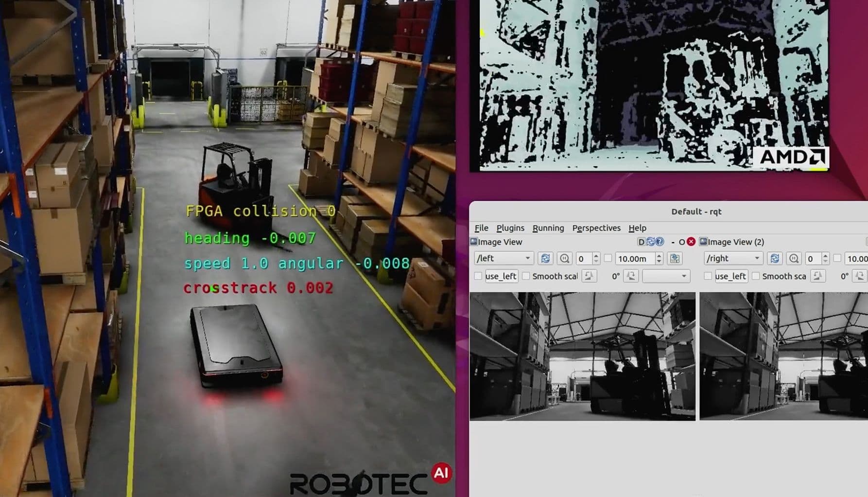
Task: Enable Smooth scaling in left Image View
Action: click(x=526, y=276)
